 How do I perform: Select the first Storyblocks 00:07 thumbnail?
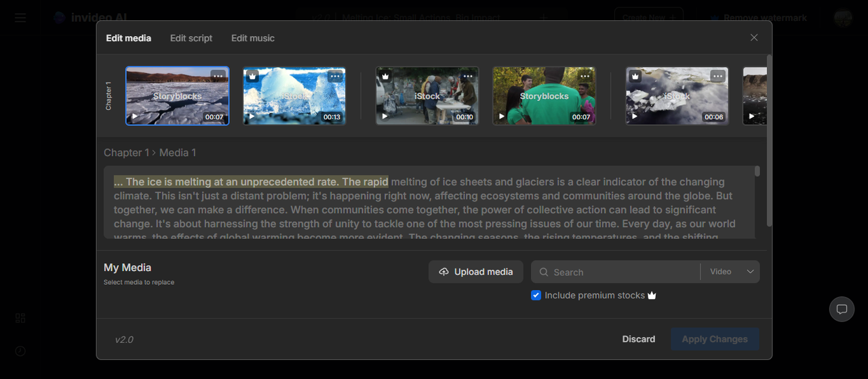[x=178, y=96]
